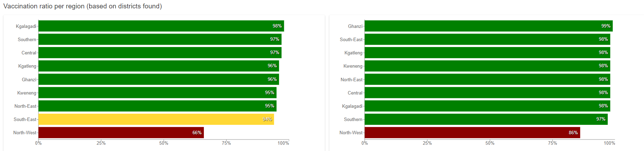This screenshot has width=644, height=151.
Task: Click the 66% value label
Action: pyautogui.click(x=197, y=133)
